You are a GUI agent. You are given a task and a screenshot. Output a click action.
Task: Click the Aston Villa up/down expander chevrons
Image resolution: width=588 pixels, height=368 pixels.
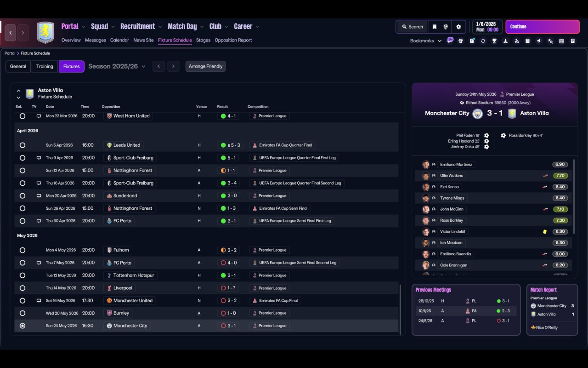[18, 94]
